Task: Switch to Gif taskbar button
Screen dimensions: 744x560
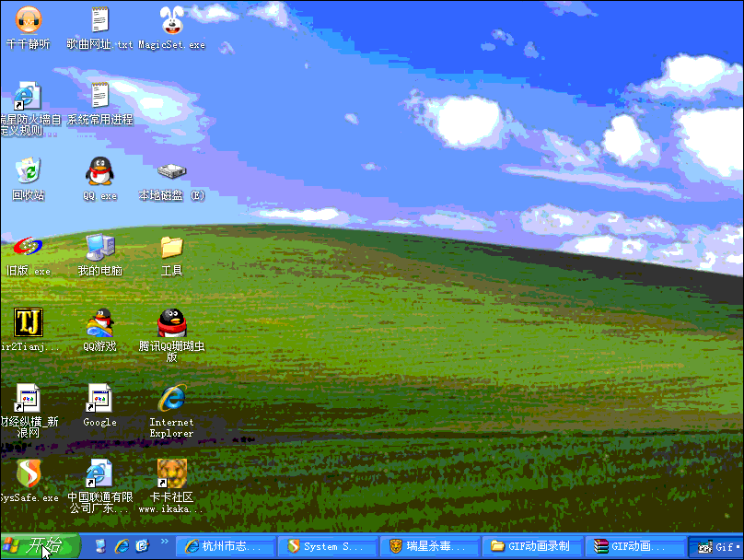Action: (x=716, y=546)
